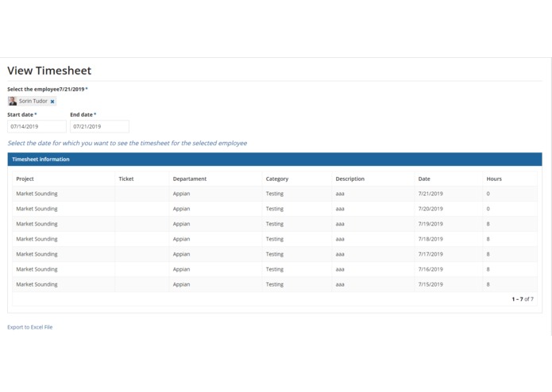The image size is (552, 392).
Task: Click the Start date input field
Action: pos(37,126)
